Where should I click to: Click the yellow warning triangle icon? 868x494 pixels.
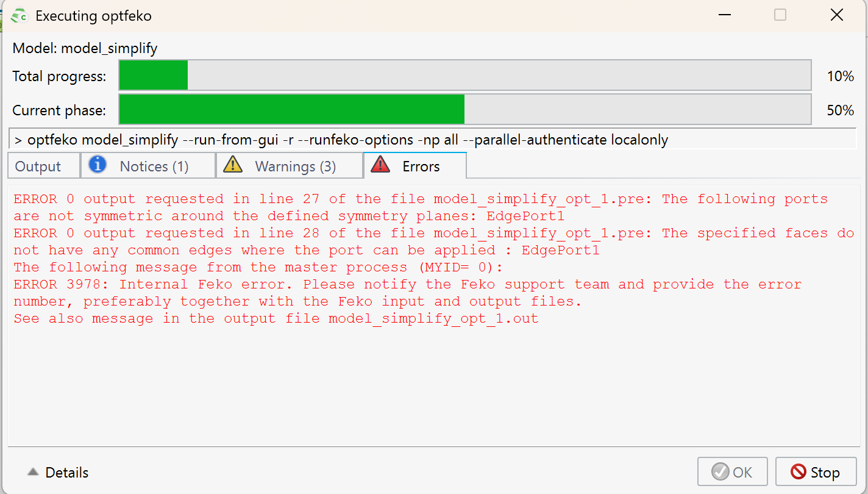tap(233, 165)
